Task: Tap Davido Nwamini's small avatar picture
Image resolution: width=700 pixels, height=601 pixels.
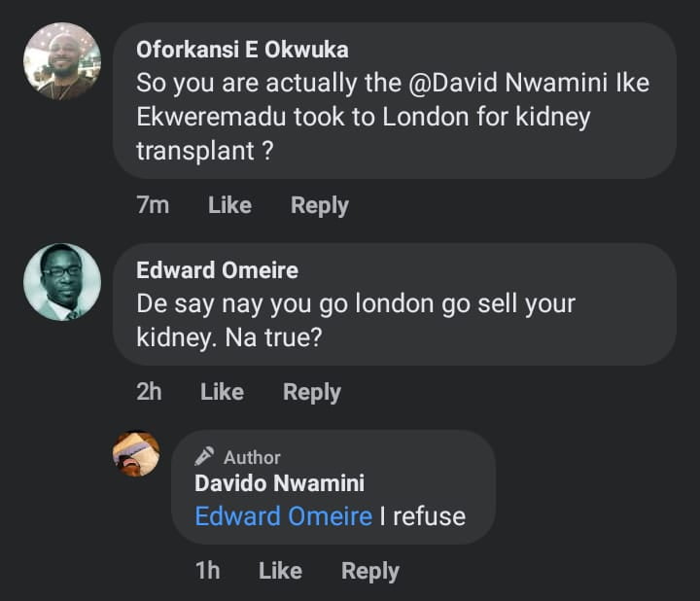Action: click(x=136, y=454)
